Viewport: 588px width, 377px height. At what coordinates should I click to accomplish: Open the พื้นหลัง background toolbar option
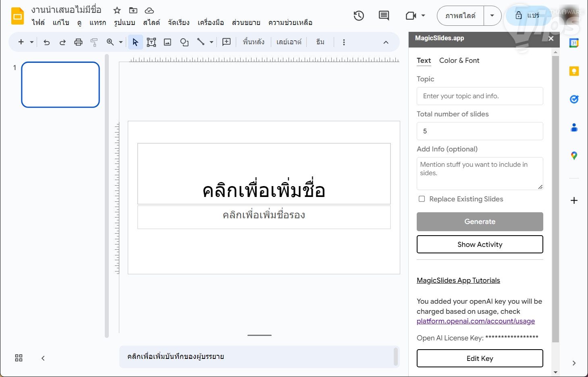253,42
